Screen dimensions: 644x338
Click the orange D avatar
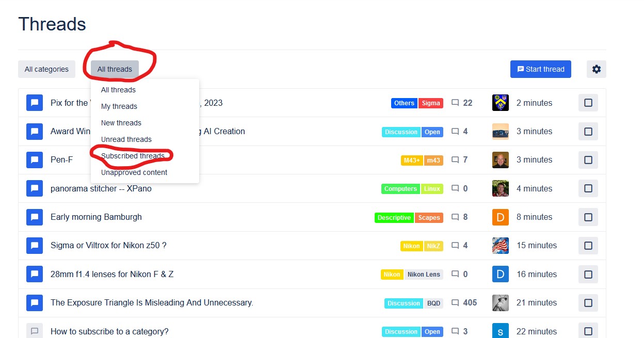(500, 217)
